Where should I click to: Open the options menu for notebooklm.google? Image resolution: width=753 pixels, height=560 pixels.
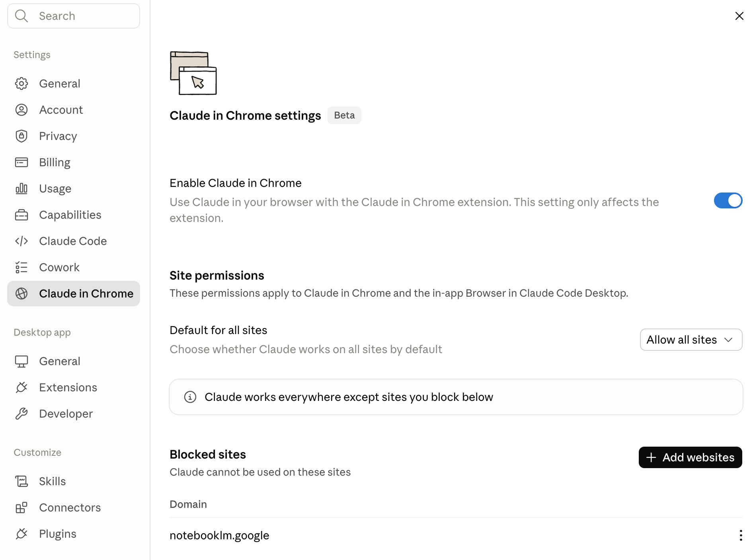click(741, 535)
